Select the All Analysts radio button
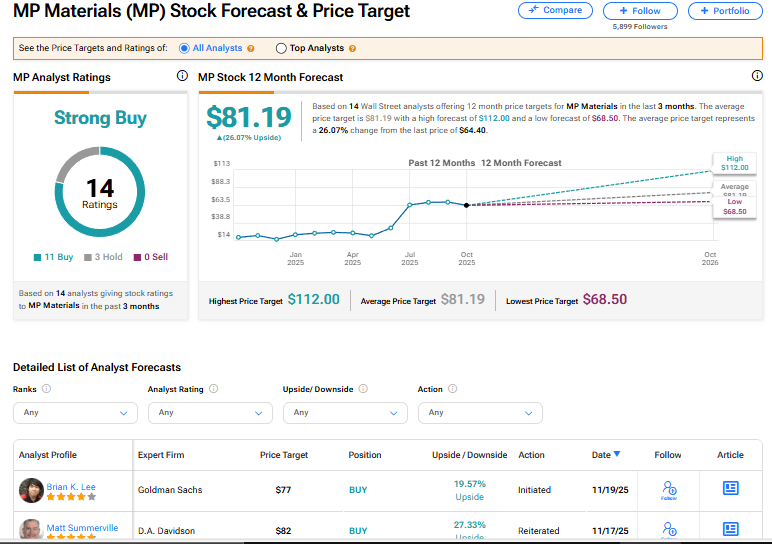 pos(185,48)
